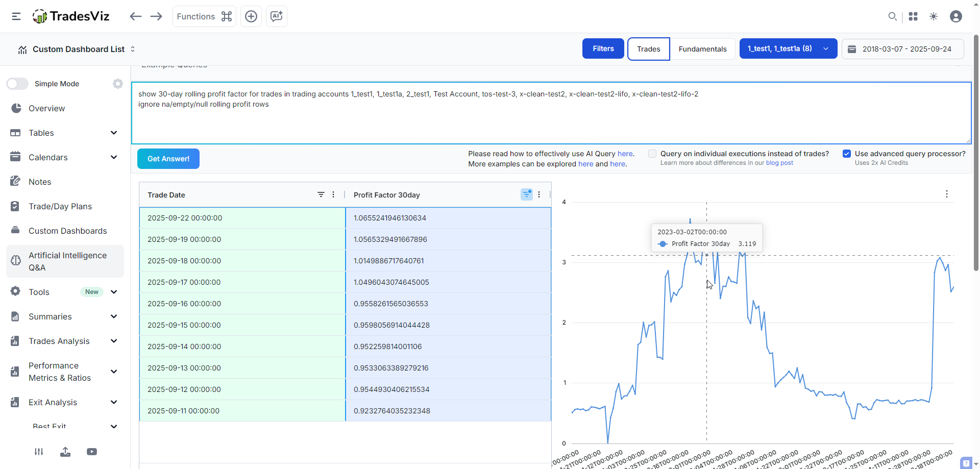980x469 pixels.
Task: Open the chart options three-dot menu
Action: (947, 194)
